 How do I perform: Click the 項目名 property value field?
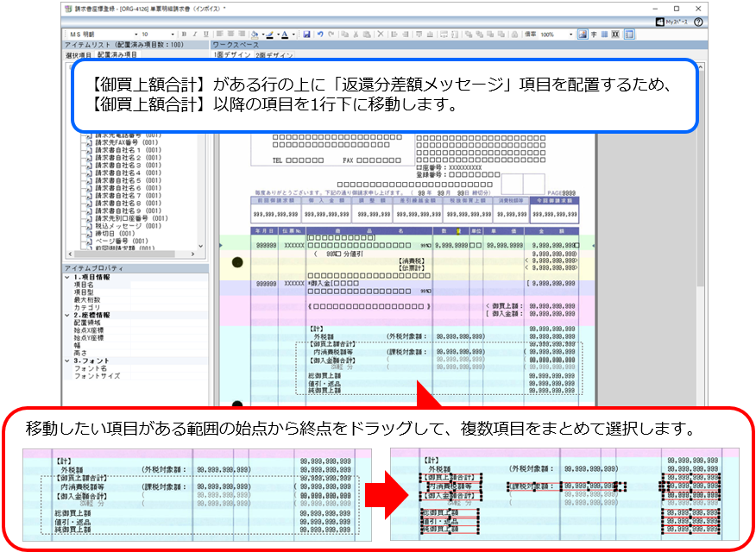pyautogui.click(x=169, y=285)
